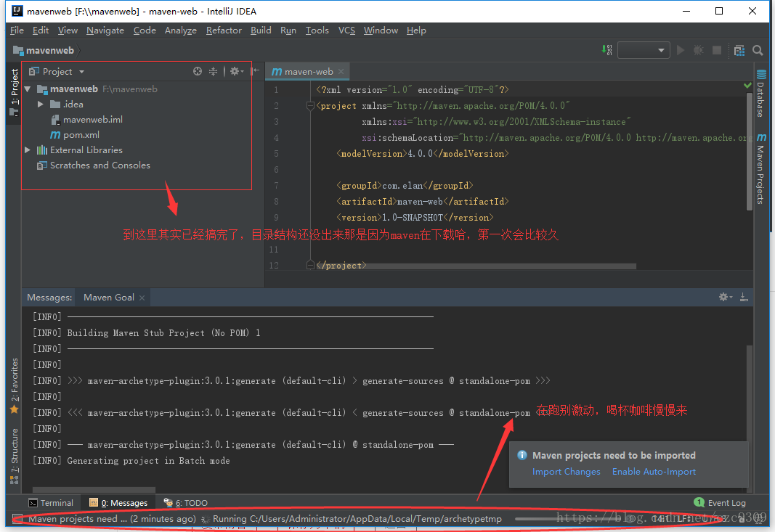Expand the External Libraries node
Image resolution: width=775 pixels, height=532 pixels.
[28, 150]
